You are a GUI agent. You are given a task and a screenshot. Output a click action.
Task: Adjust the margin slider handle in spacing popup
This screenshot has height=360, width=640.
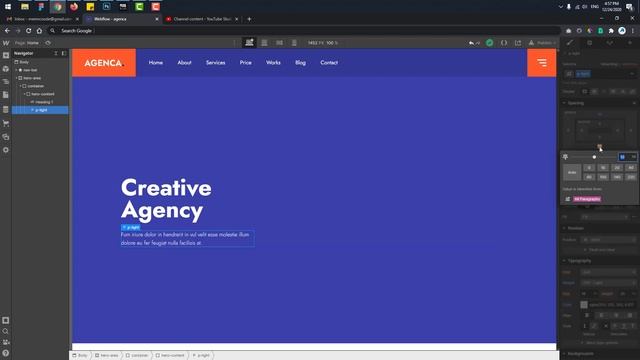(x=594, y=157)
